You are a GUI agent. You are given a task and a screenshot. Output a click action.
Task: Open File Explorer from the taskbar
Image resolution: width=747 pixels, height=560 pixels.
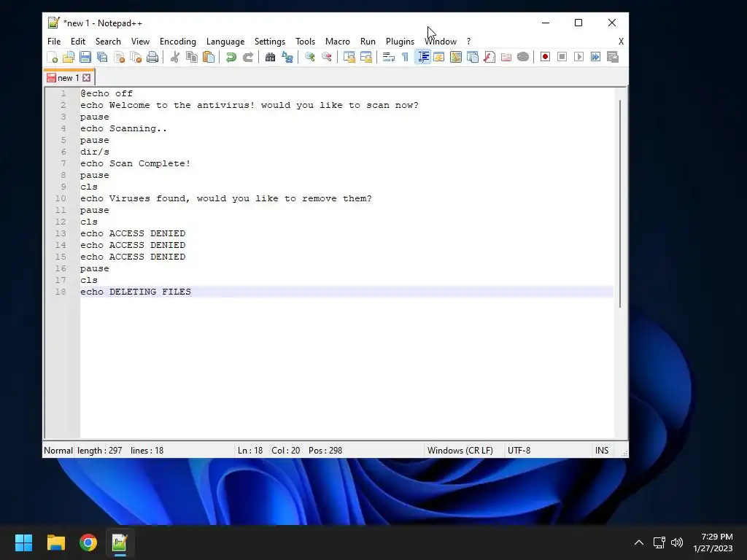[x=55, y=542]
